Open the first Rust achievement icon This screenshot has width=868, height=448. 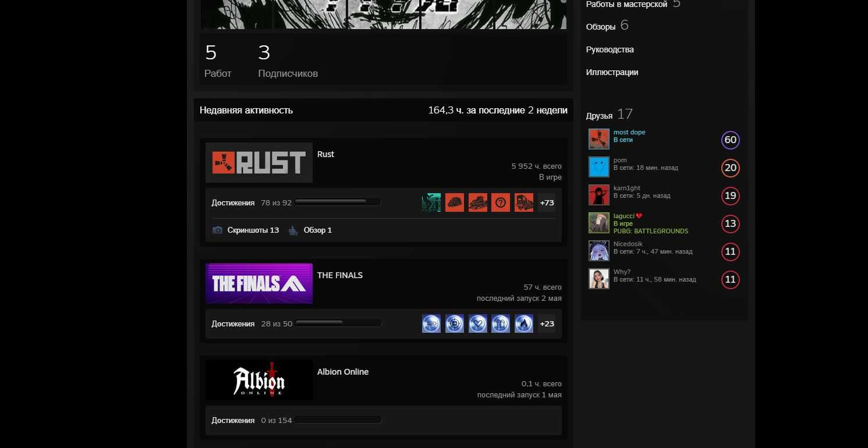(431, 202)
